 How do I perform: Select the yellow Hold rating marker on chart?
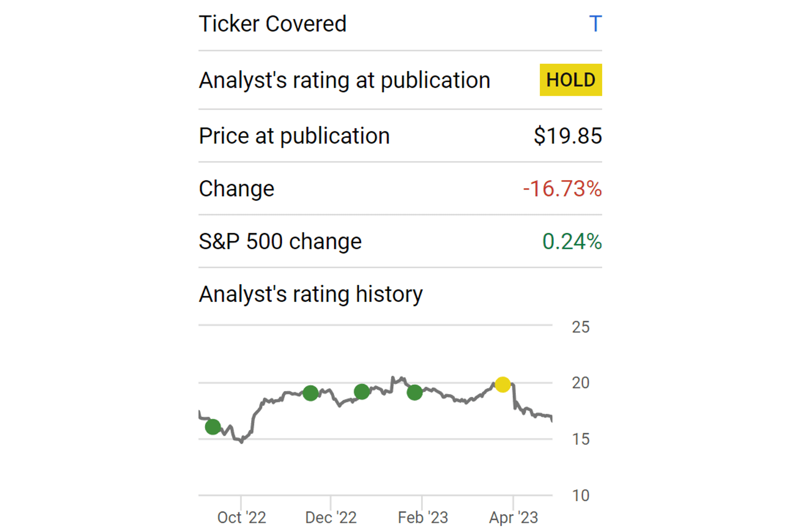pyautogui.click(x=503, y=385)
